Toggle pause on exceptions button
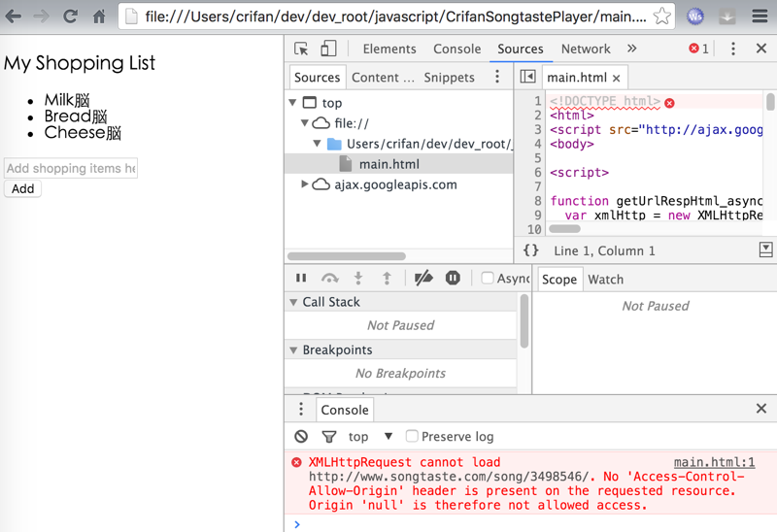 pyautogui.click(x=453, y=279)
